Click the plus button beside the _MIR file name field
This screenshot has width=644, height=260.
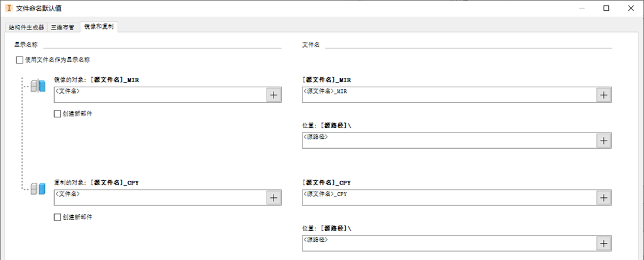[x=603, y=95]
